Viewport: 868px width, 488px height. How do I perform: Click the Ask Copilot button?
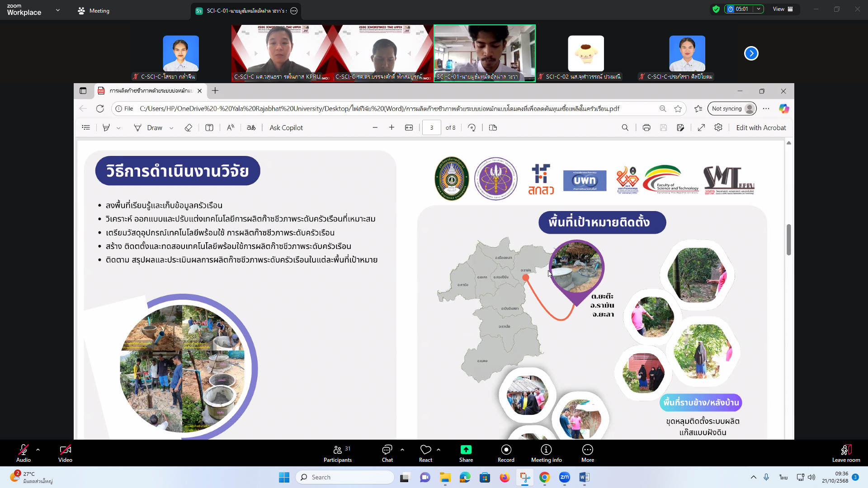click(x=286, y=128)
